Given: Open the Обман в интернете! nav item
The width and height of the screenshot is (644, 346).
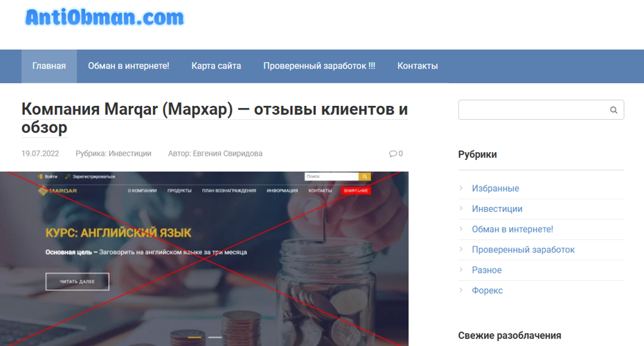Looking at the screenshot, I should (129, 66).
